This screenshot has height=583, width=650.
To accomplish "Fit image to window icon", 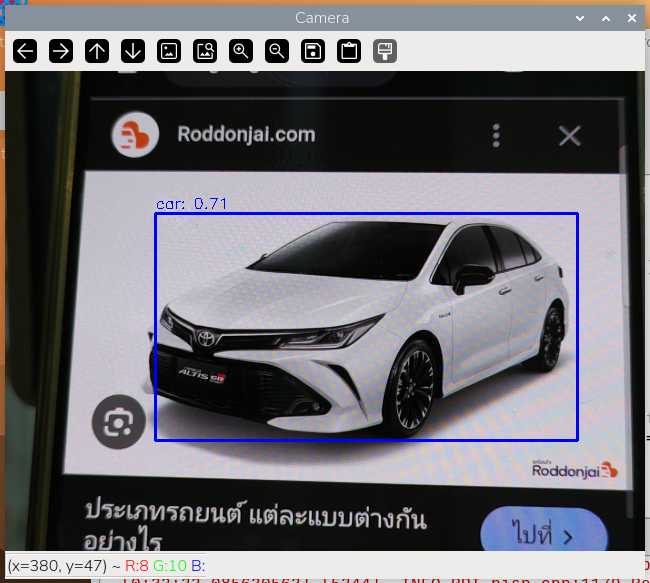I will pyautogui.click(x=205, y=51).
